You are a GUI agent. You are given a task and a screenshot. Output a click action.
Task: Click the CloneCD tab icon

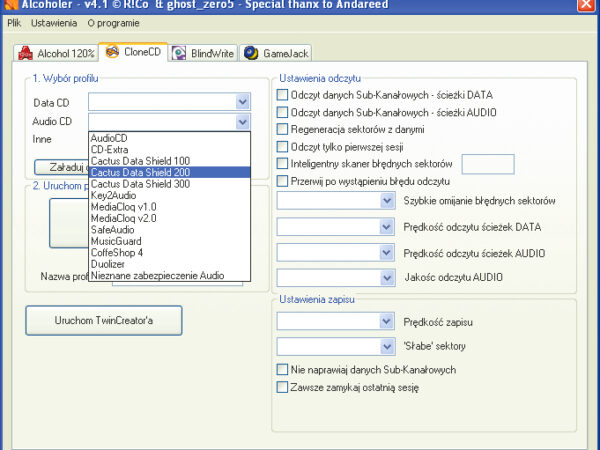[112, 52]
